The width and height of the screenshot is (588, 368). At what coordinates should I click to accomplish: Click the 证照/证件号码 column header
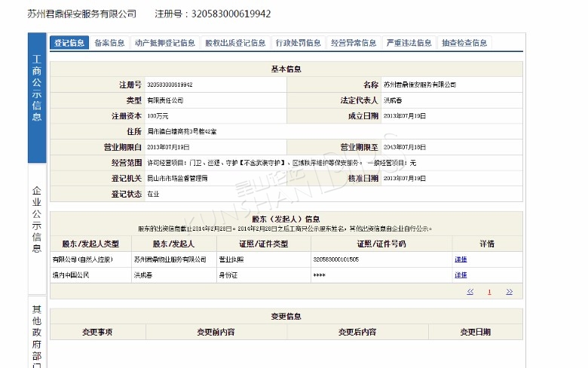click(381, 244)
